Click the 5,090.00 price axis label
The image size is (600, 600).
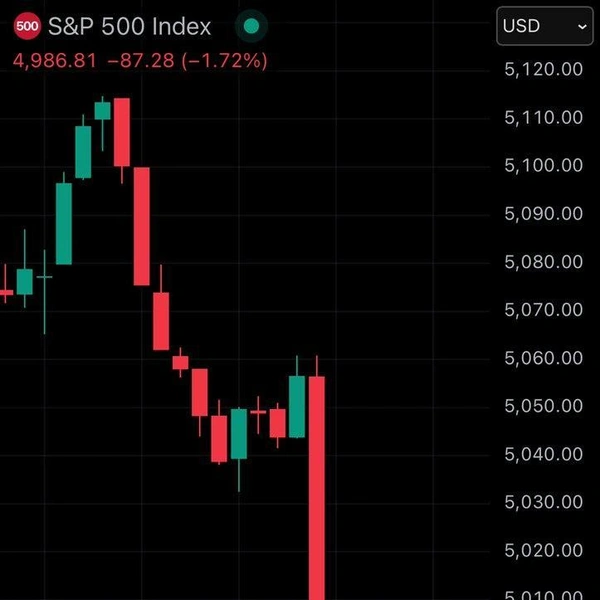click(544, 213)
